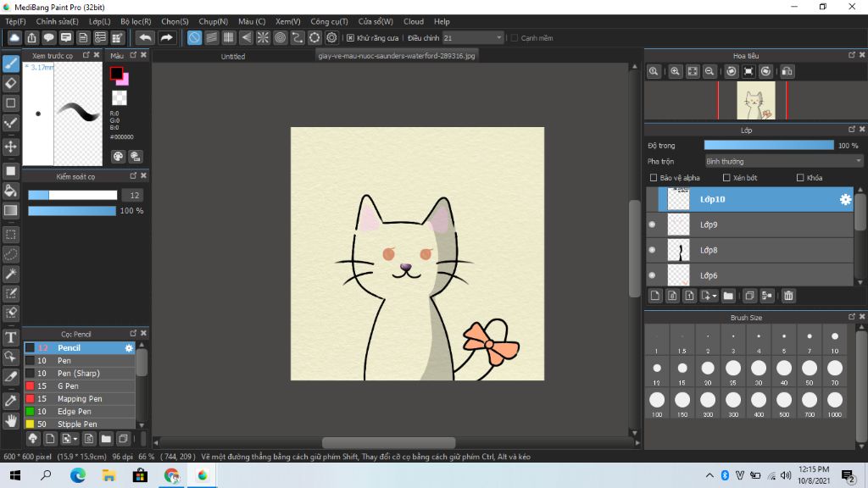
Task: Click the navigator cat thumbnail
Action: [755, 101]
